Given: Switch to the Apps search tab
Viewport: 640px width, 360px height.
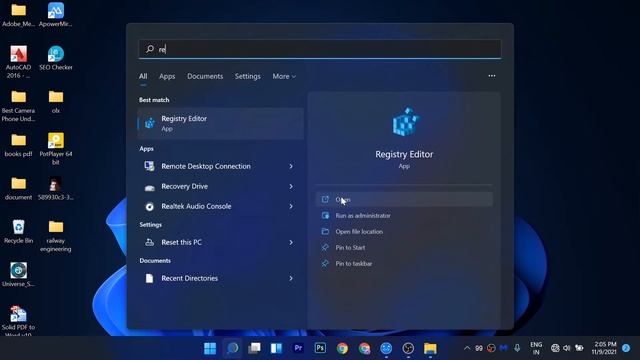Looking at the screenshot, I should coord(167,76).
